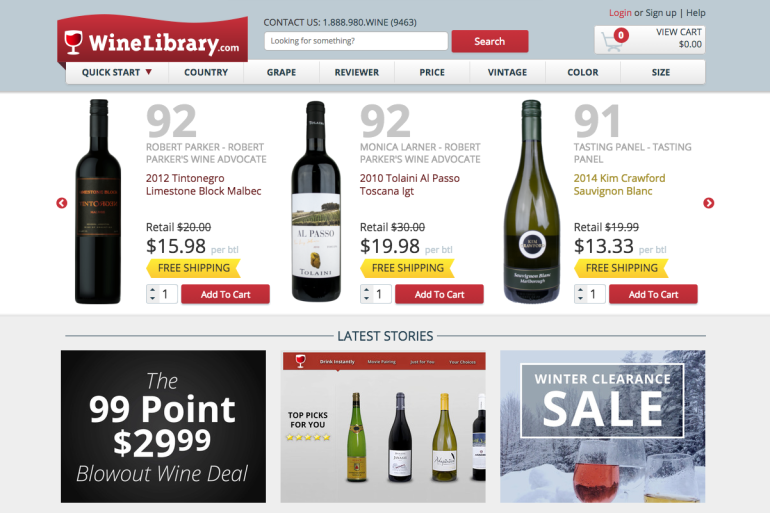This screenshot has height=513, width=770.
Task: Open the 99 Point Blowout Wine Deal story
Action: pos(164,426)
